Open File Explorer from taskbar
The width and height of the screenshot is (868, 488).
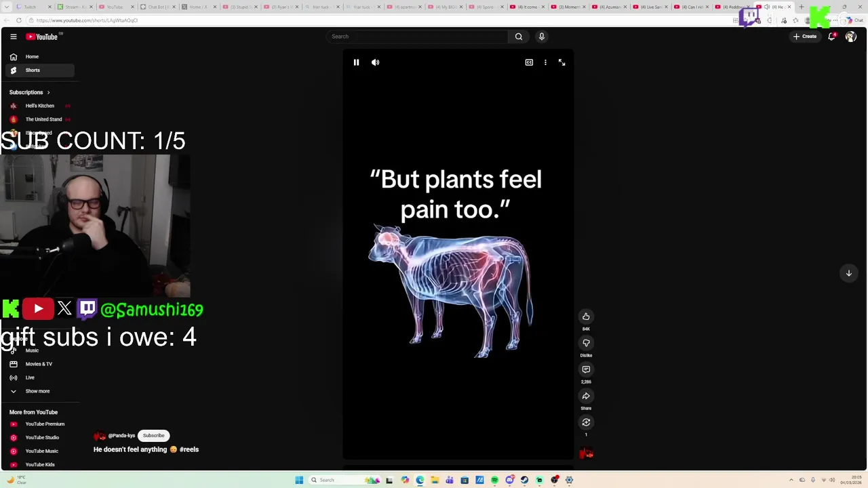pyautogui.click(x=435, y=480)
